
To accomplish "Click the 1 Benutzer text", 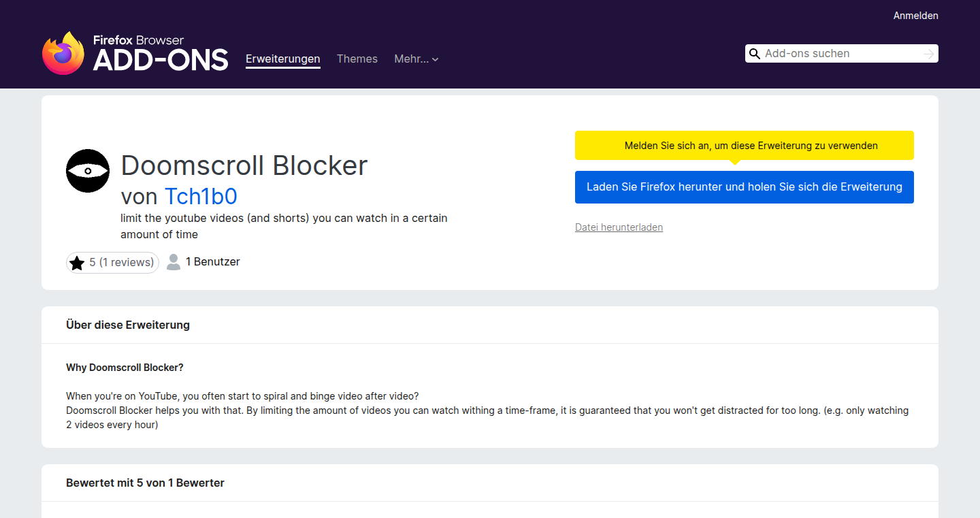I will [x=213, y=262].
